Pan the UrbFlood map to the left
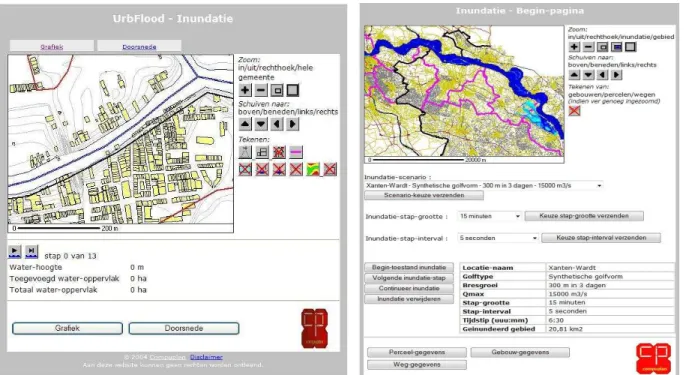 (277, 124)
